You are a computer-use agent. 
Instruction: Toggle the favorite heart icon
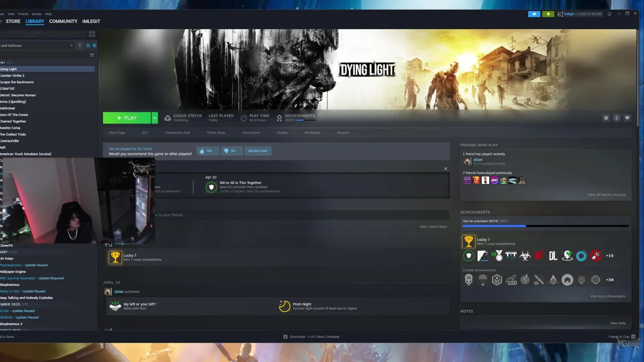pos(627,118)
